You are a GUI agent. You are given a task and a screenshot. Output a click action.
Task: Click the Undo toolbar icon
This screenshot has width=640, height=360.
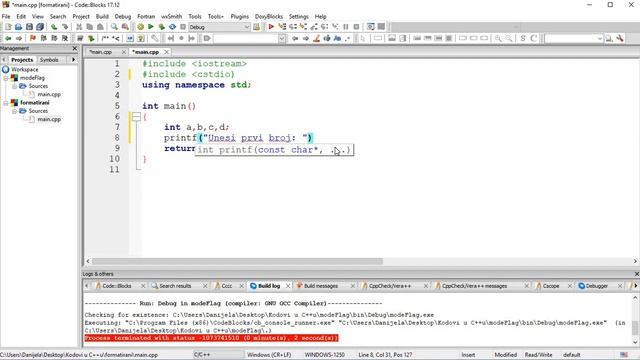[x=54, y=27]
